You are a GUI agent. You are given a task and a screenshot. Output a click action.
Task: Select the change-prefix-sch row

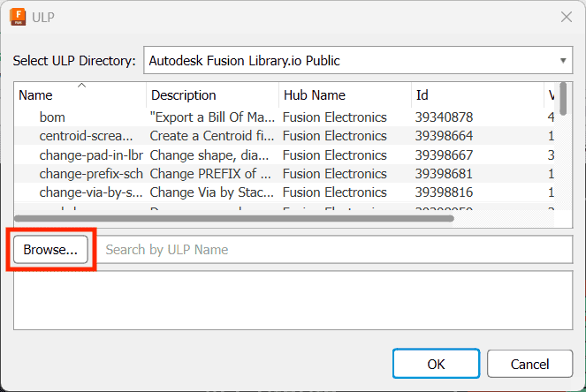point(284,174)
